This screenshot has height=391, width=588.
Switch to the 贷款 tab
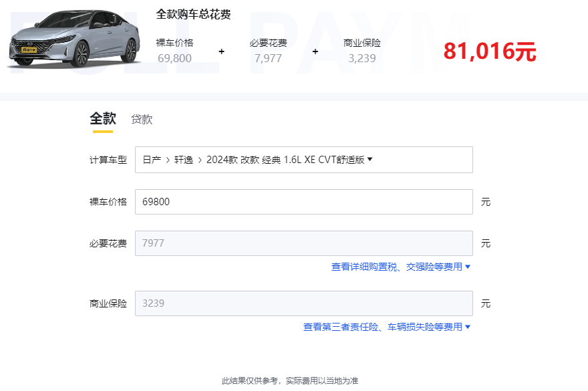(142, 120)
